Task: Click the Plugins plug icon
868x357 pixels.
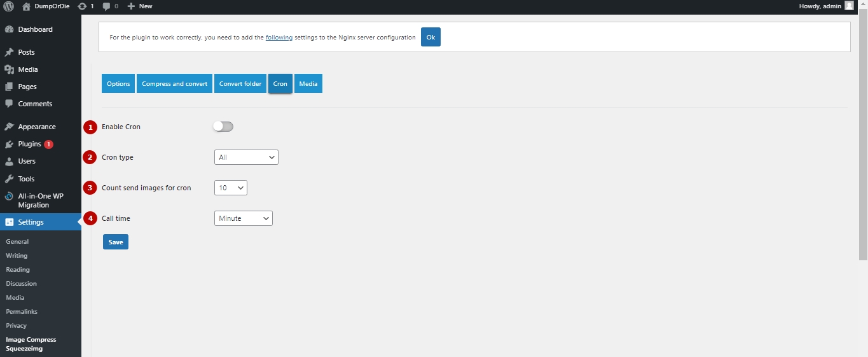Action: point(9,144)
